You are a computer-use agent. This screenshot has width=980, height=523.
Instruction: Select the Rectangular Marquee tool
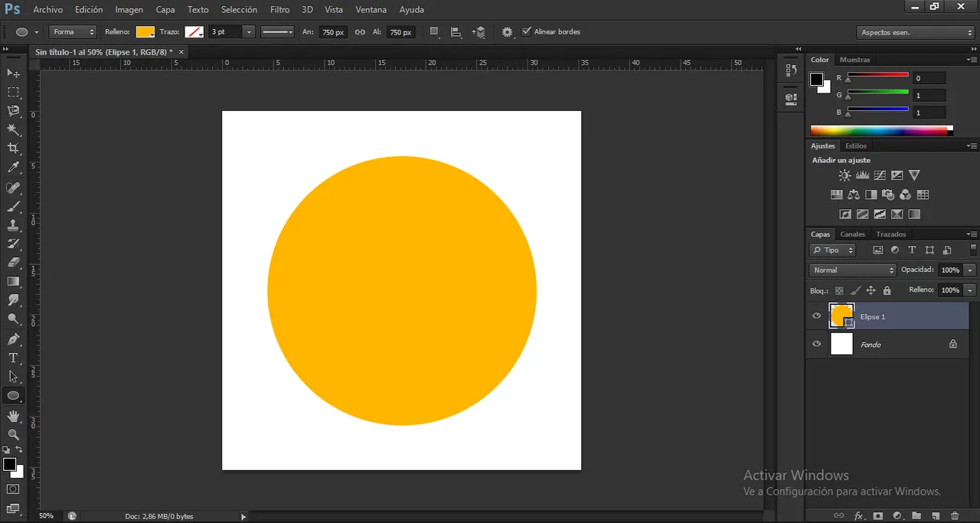click(x=13, y=92)
